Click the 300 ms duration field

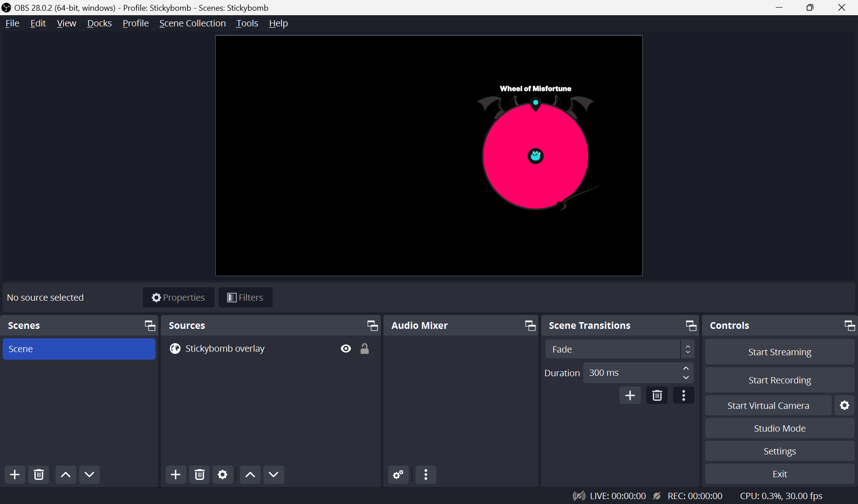coord(631,373)
